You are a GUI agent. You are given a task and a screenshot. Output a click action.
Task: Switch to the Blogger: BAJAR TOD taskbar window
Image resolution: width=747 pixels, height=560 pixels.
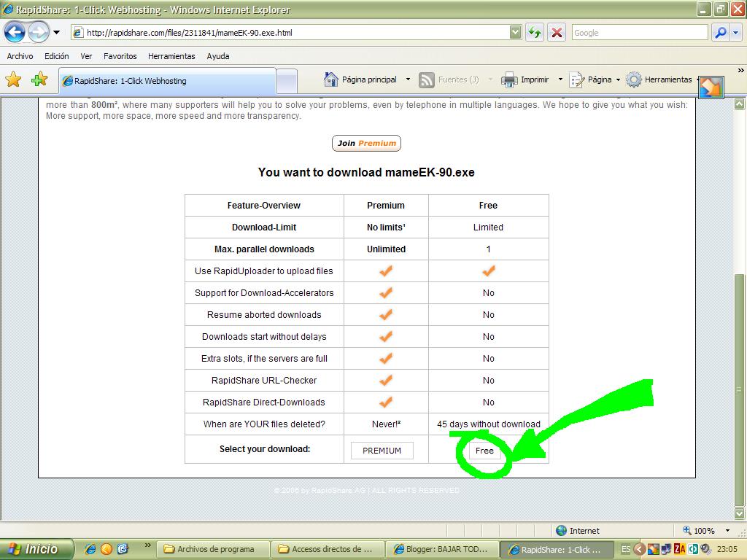(441, 549)
